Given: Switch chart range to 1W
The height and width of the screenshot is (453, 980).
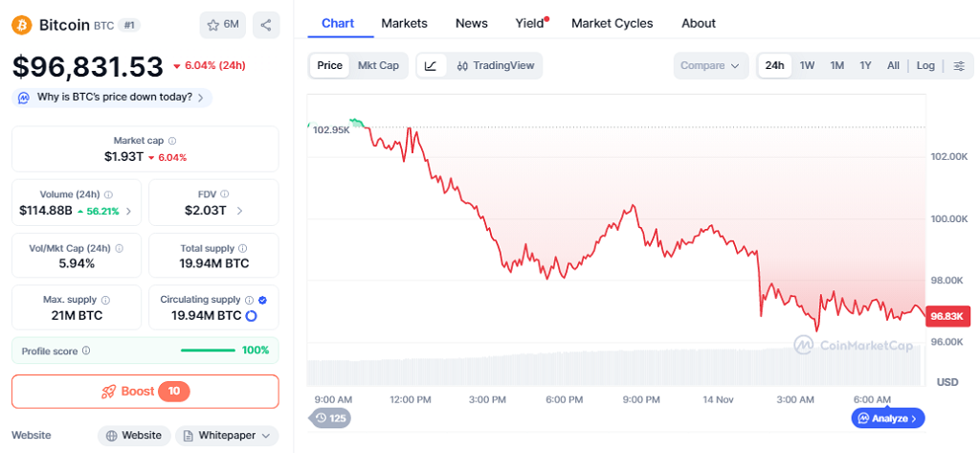Looking at the screenshot, I should coord(807,66).
